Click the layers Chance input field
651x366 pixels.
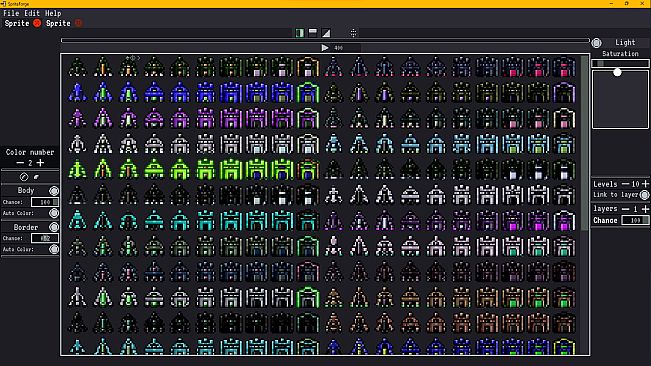pyautogui.click(x=635, y=220)
